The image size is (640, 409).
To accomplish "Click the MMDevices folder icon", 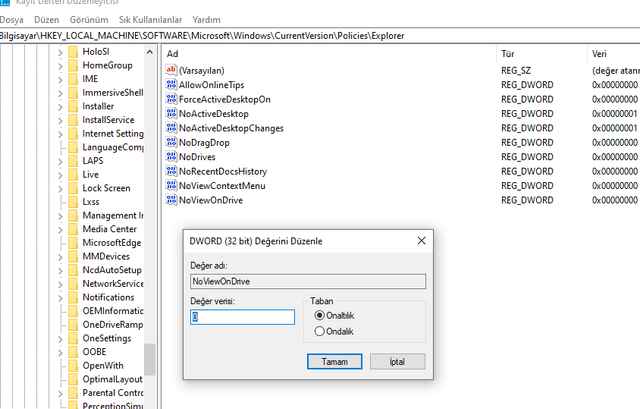I will 73,256.
